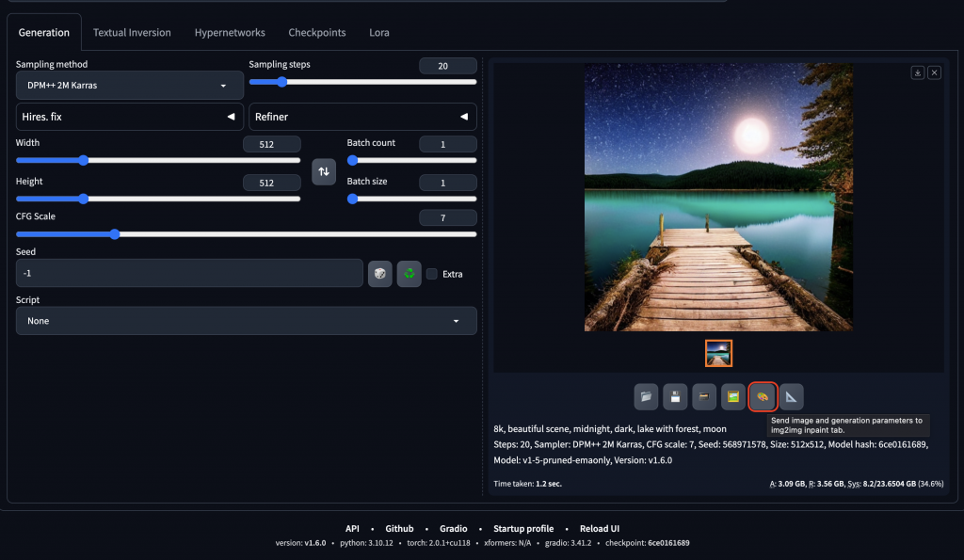Adjust the Batch count slider
Viewport: 964px width, 560px height.
pyautogui.click(x=412, y=160)
